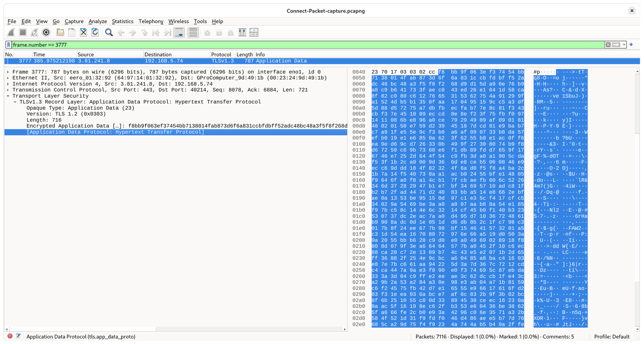Save this capture file
This screenshot has width=644, height=344.
coord(72,32)
